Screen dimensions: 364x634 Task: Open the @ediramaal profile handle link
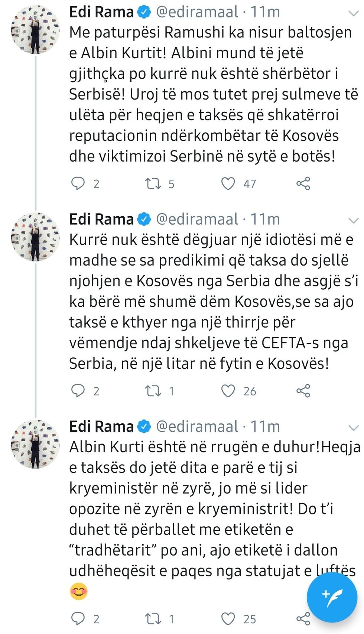point(196,12)
